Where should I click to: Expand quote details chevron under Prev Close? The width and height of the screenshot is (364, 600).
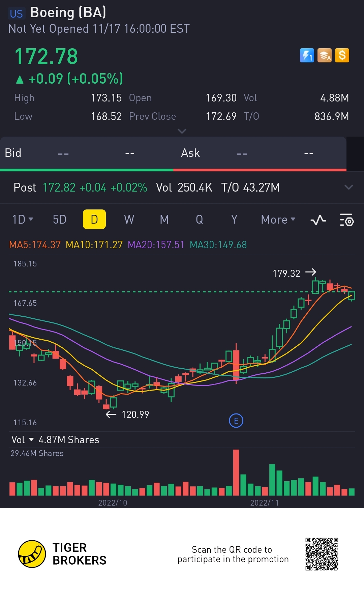point(182,131)
